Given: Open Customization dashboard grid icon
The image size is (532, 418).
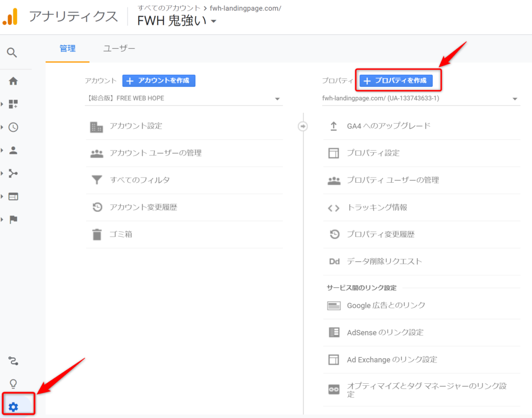Looking at the screenshot, I should click(13, 104).
